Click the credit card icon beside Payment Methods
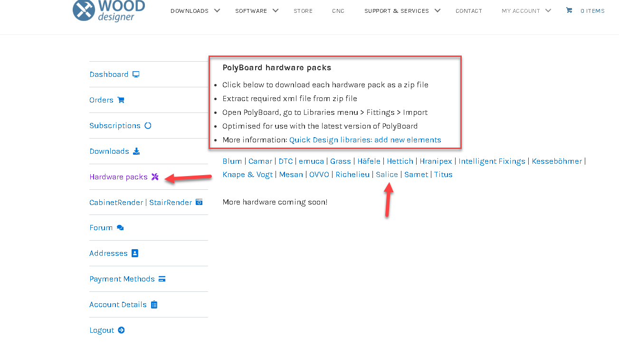This screenshot has height=364, width=619. pyautogui.click(x=162, y=279)
